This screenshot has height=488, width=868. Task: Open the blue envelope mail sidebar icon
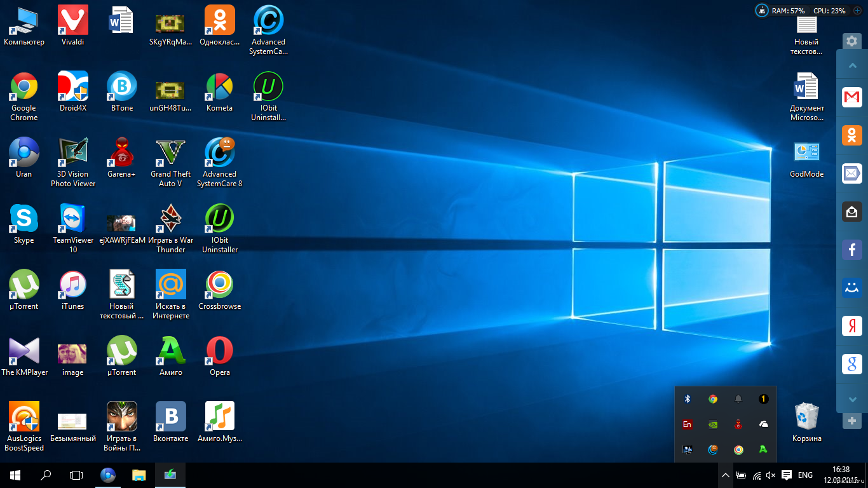click(852, 173)
